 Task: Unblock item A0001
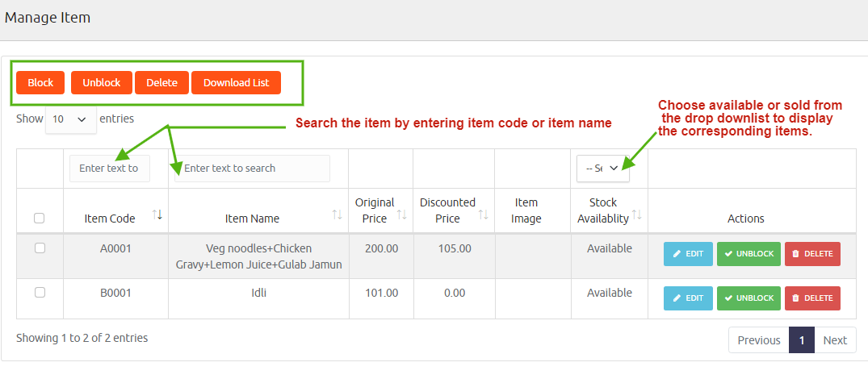pos(748,254)
